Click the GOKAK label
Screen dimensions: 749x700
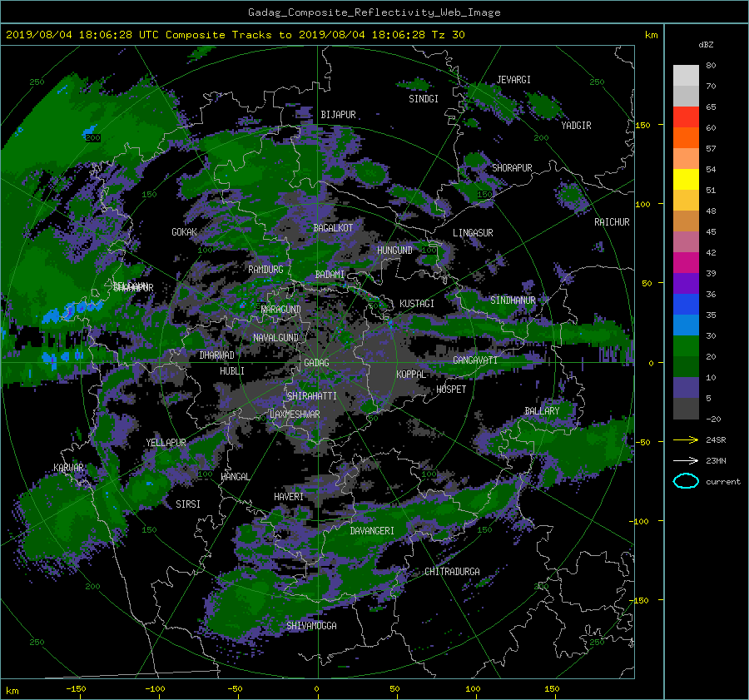(185, 232)
